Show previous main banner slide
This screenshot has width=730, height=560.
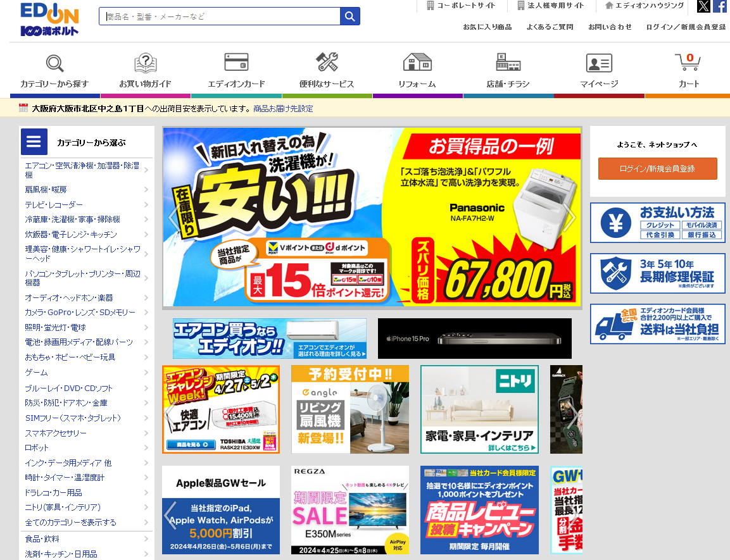(x=173, y=217)
